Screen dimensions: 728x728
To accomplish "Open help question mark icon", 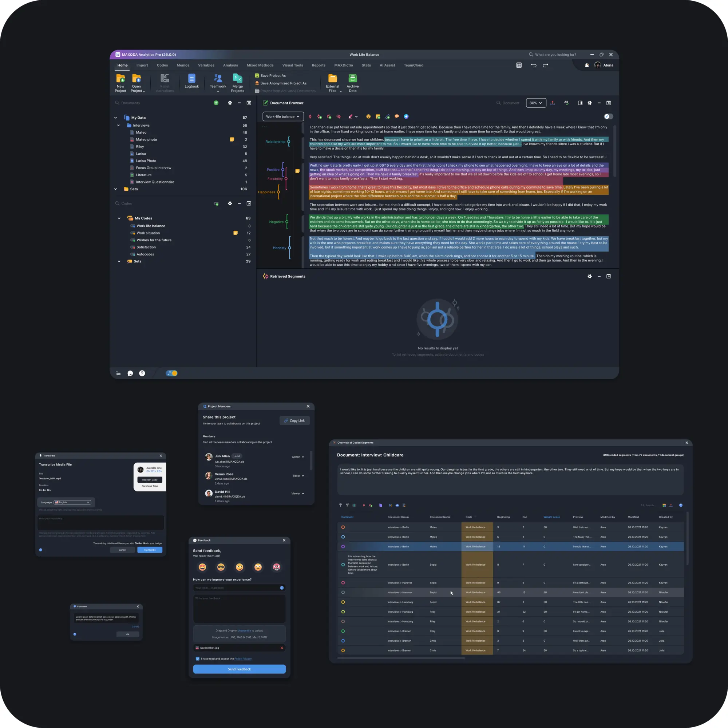I will 142,373.
